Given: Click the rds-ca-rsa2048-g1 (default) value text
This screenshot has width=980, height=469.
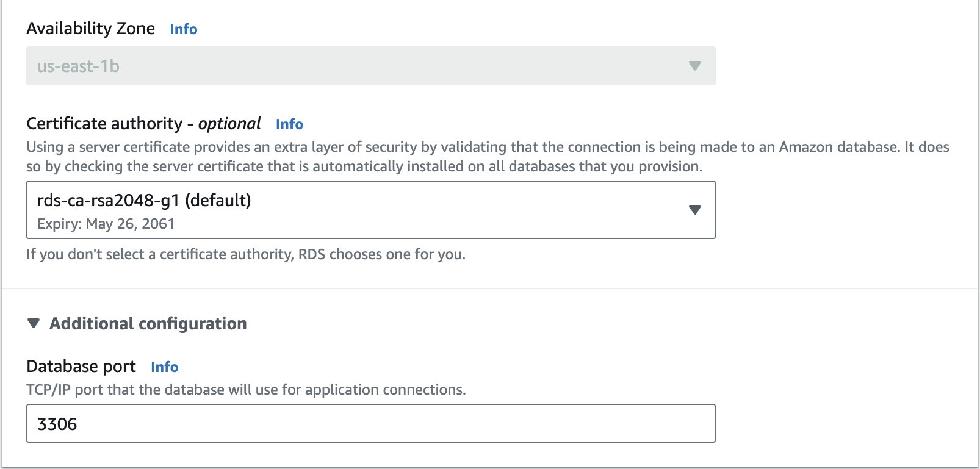Looking at the screenshot, I should pos(144,201).
